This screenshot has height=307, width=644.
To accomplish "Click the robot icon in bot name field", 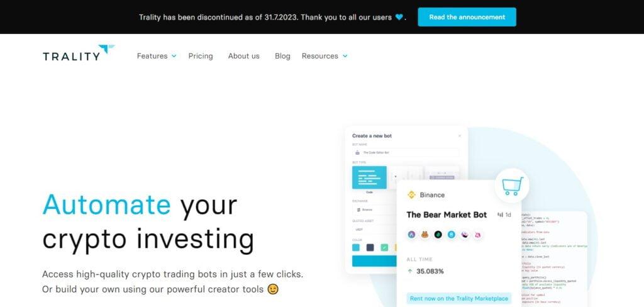I will click(x=357, y=152).
